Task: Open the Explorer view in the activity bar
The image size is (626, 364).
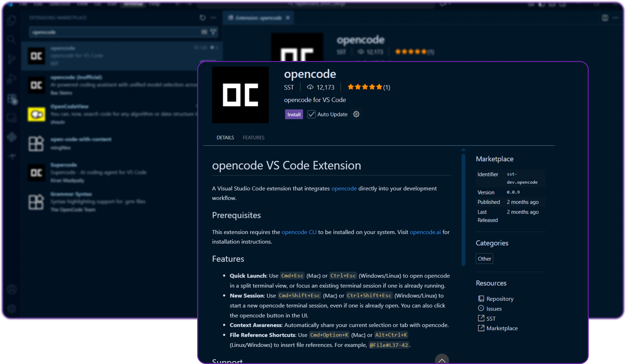Action: click(11, 20)
